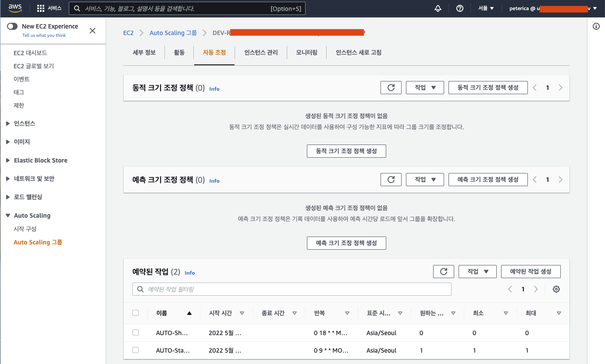The height and width of the screenshot is (364, 605).
Task: Open the info panel icon on right edge
Action: coord(596,26)
